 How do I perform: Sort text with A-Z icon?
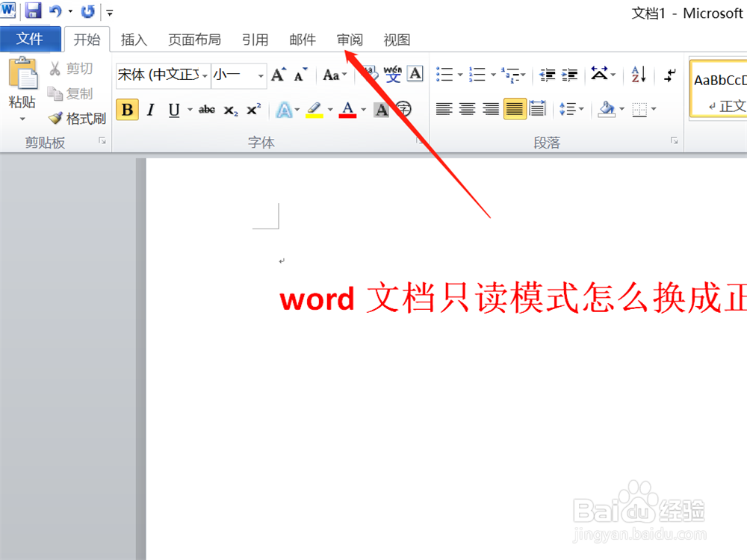[639, 74]
